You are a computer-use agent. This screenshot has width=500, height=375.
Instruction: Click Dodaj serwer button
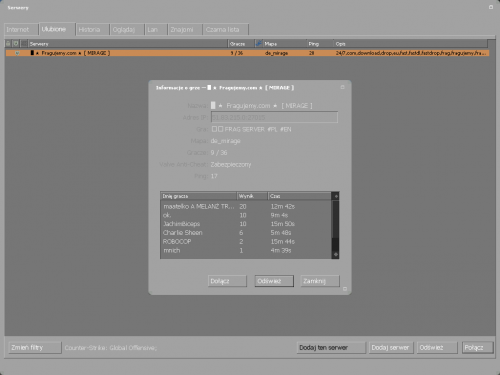[x=391, y=348]
